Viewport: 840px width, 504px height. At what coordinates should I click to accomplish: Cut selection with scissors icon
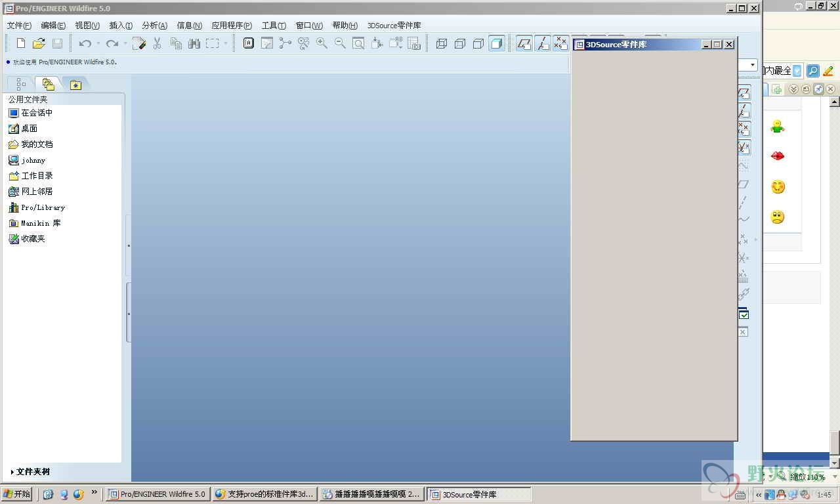coord(157,43)
